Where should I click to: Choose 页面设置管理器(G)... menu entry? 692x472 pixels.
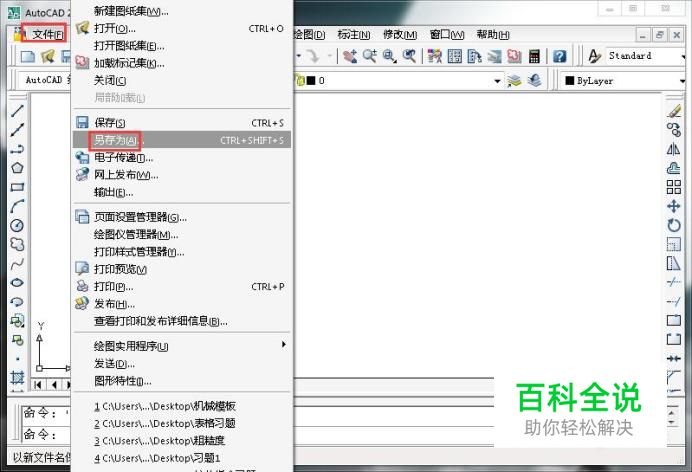point(182,217)
